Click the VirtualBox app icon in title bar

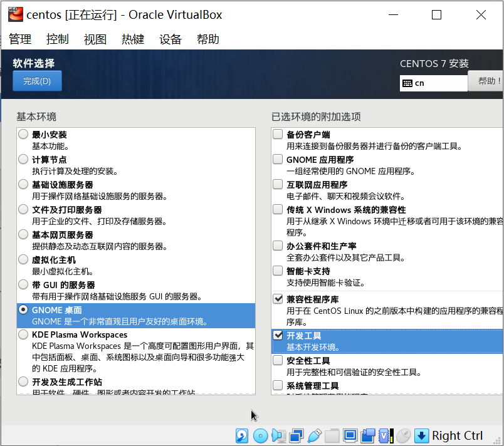tap(16, 14)
